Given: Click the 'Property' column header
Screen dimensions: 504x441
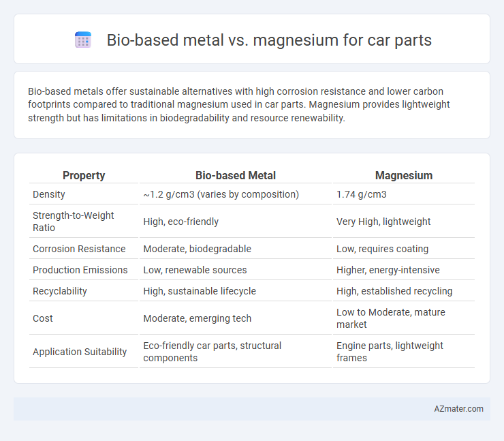Looking at the screenshot, I should pos(84,175).
